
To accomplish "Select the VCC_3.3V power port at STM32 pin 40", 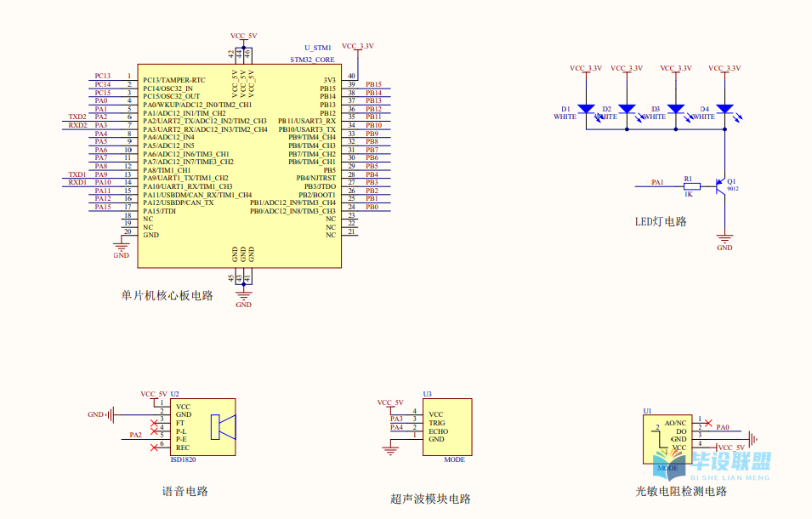I will tap(358, 47).
